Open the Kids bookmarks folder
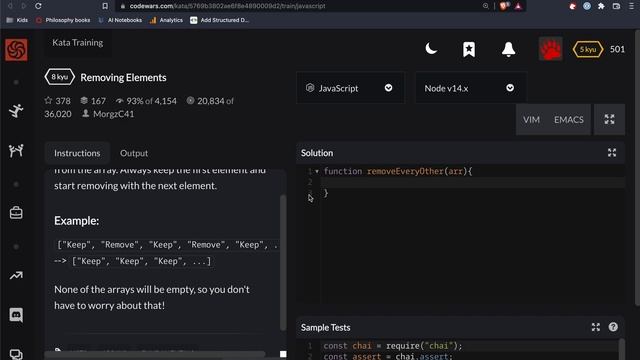640x360 pixels. pyautogui.click(x=17, y=20)
